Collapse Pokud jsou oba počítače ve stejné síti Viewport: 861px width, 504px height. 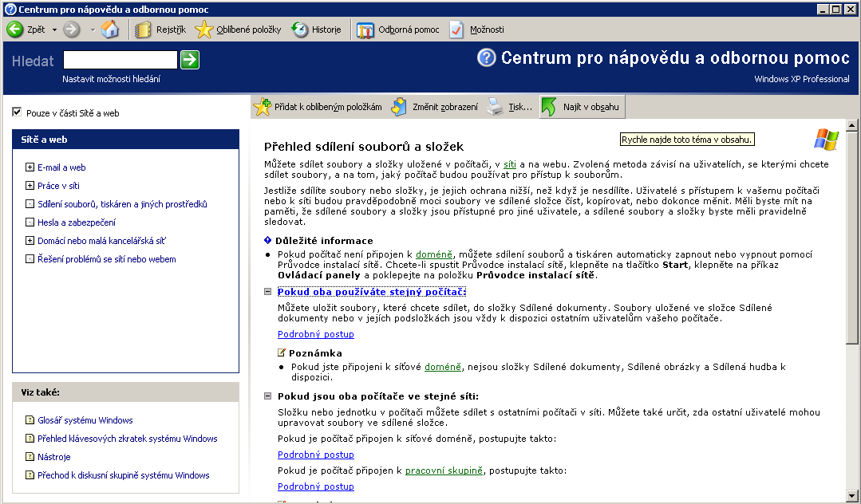pyautogui.click(x=268, y=396)
